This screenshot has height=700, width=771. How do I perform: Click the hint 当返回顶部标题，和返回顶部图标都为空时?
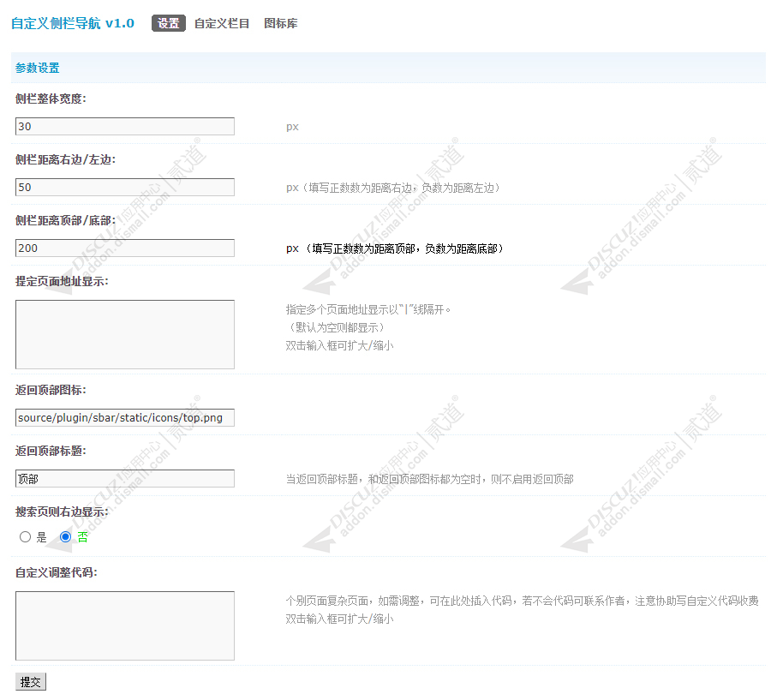[385, 479]
